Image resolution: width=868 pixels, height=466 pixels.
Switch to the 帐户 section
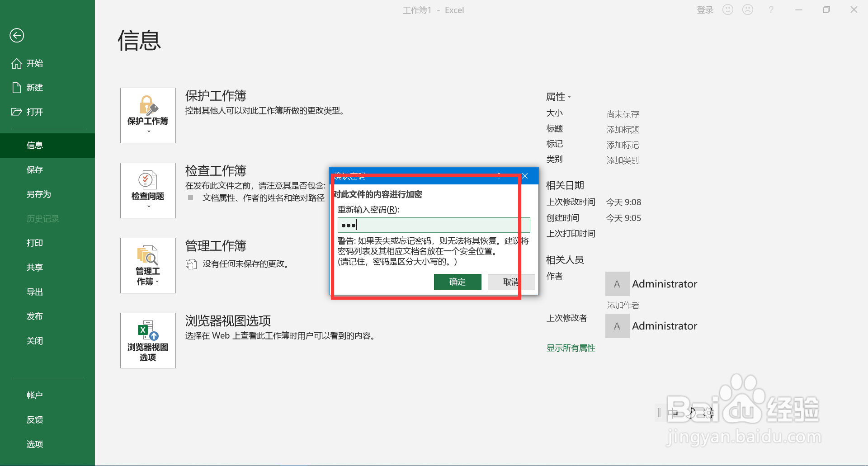pyautogui.click(x=35, y=395)
